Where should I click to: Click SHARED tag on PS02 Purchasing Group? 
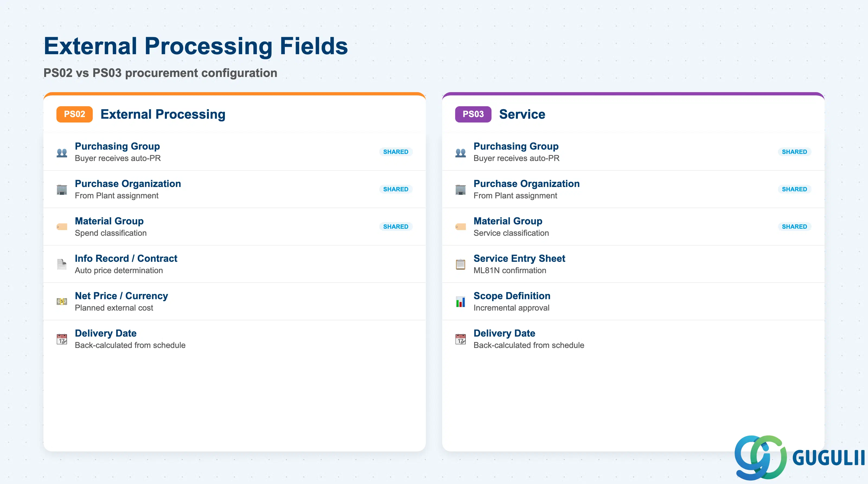point(395,152)
